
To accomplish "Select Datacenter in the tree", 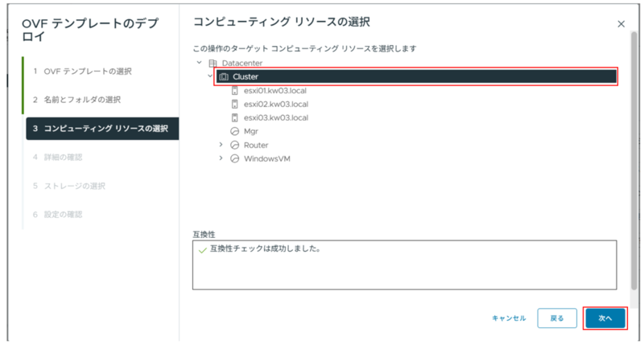I will click(x=242, y=64).
